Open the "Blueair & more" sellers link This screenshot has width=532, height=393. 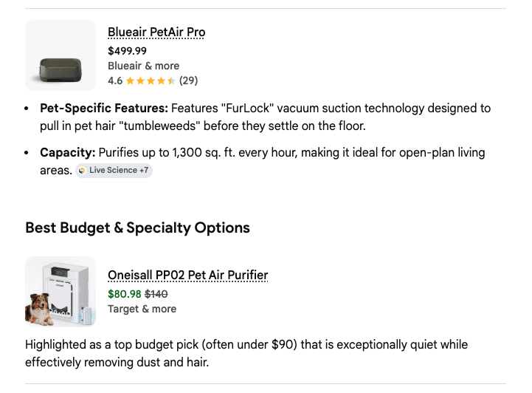pyautogui.click(x=143, y=66)
